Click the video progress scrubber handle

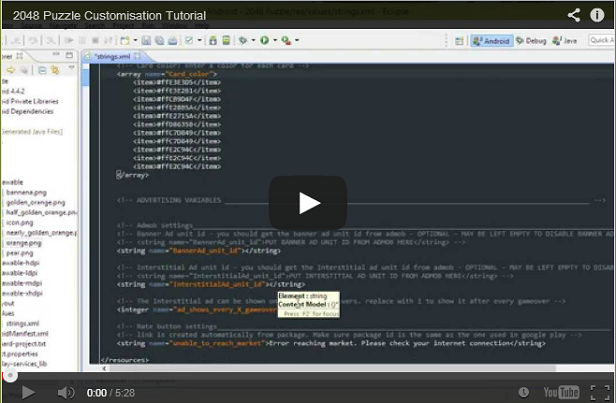(x=10, y=376)
